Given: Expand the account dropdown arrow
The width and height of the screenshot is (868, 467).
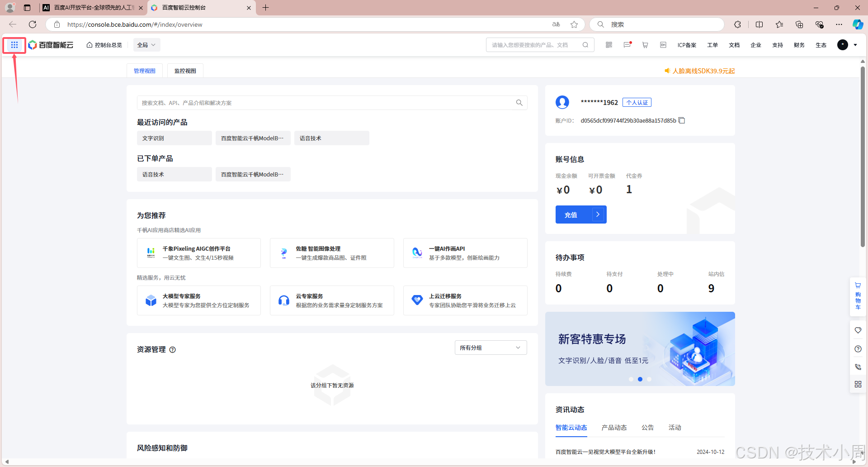Looking at the screenshot, I should click(855, 45).
